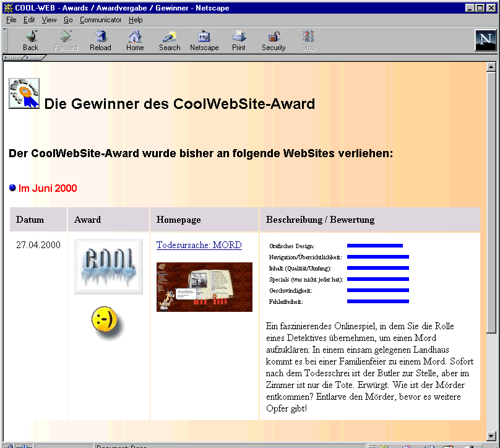Click the award ribbon logo image
Viewport: 500px width, 448px height.
click(24, 94)
